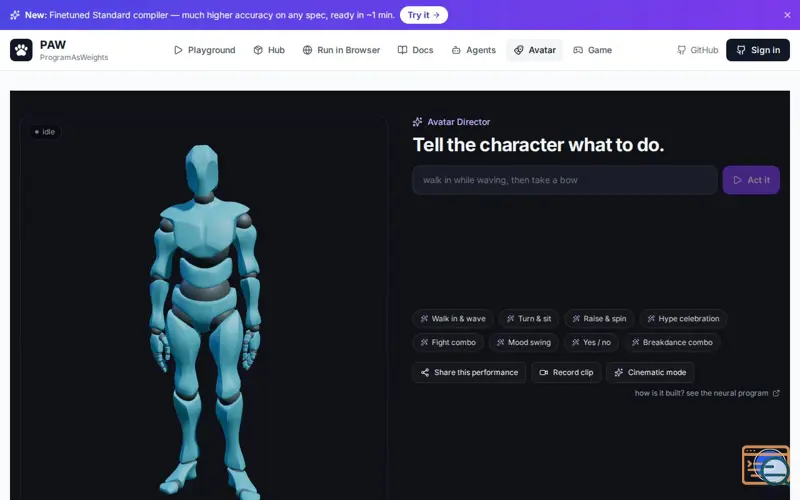Focus the avatar command input field
This screenshot has width=800, height=500.
click(565, 180)
